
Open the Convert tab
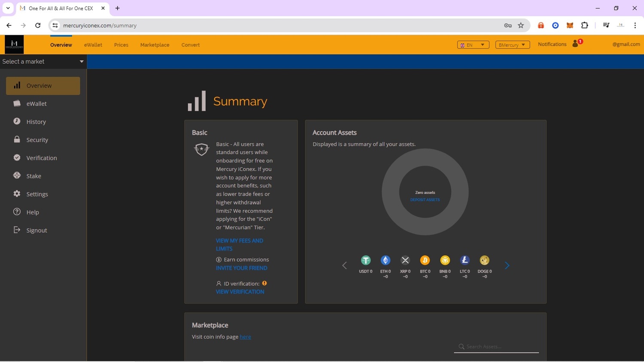191,45
